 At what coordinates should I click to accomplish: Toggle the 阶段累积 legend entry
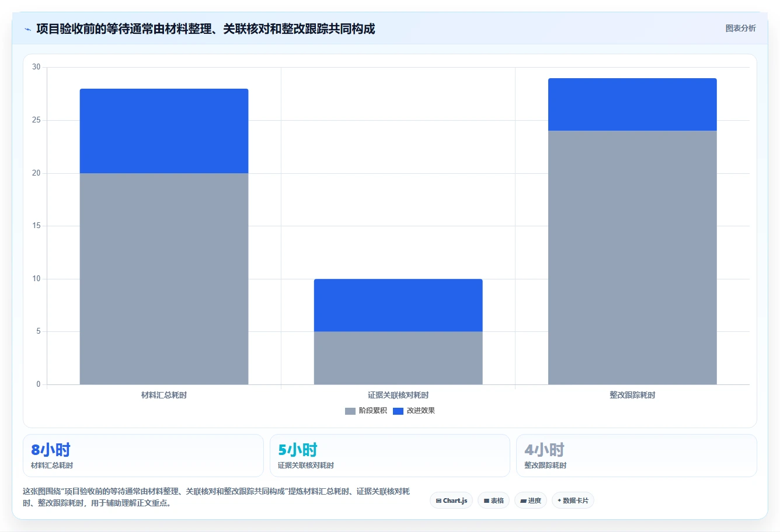point(366,411)
